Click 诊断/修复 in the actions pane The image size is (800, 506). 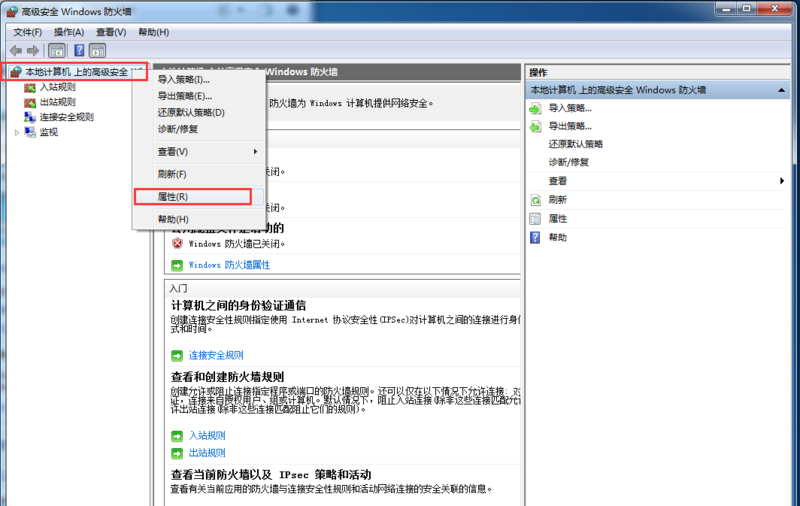(x=568, y=162)
